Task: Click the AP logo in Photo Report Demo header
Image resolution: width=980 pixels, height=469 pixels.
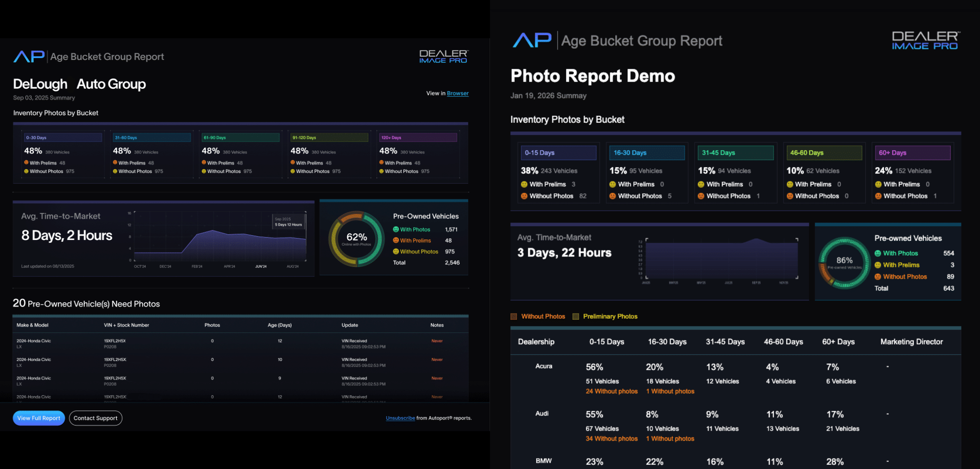Action: pyautogui.click(x=532, y=41)
